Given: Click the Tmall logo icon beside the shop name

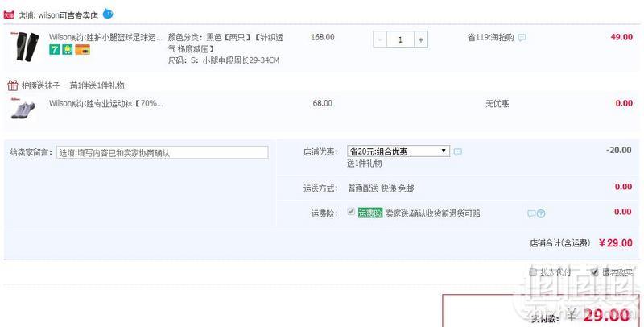Looking at the screenshot, I should coord(9,15).
